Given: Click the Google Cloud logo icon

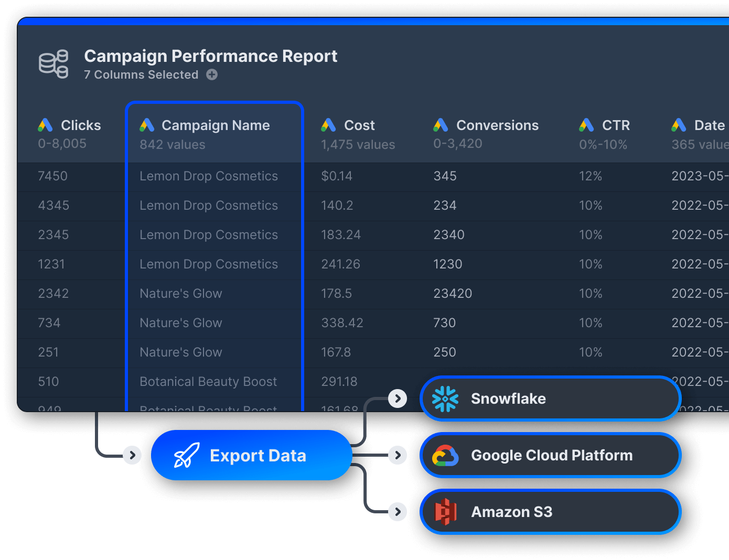Looking at the screenshot, I should (445, 456).
